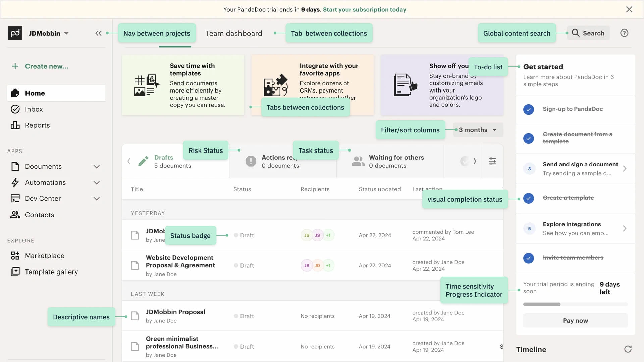Screen dimensions: 644x362
Task: Sort by the Title column header
Action: (137, 189)
